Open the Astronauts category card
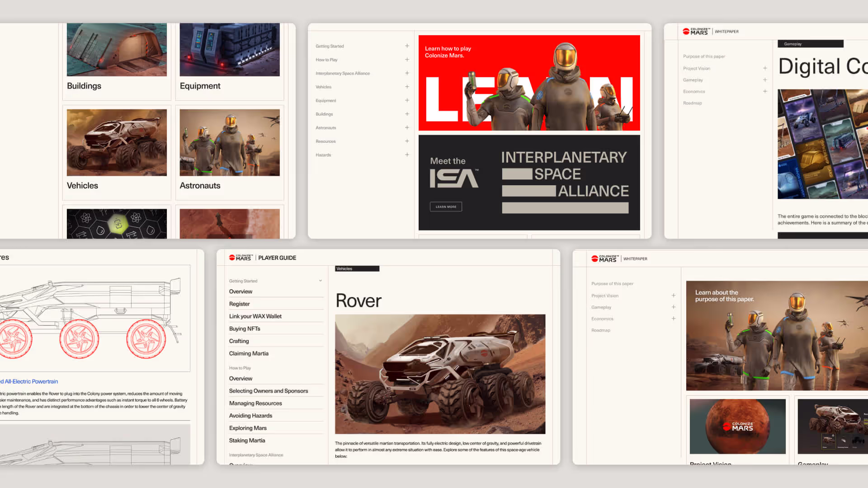Image resolution: width=868 pixels, height=488 pixels. 229,152
